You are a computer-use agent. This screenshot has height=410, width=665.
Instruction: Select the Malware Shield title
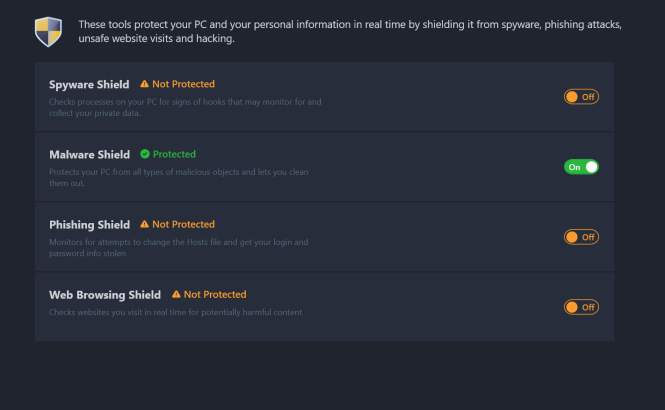coord(89,155)
